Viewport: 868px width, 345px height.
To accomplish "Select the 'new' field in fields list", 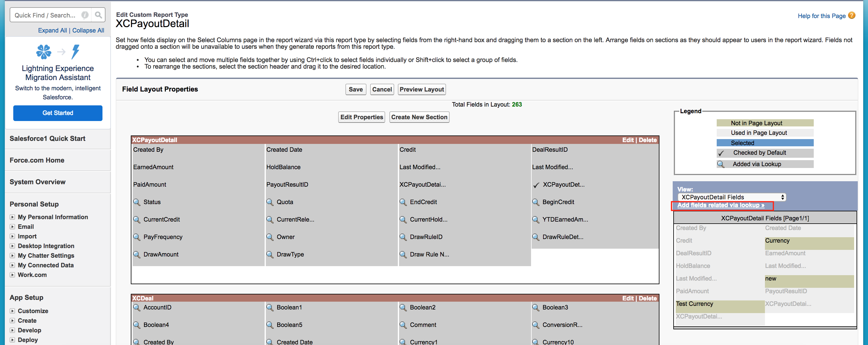I will click(x=809, y=281).
